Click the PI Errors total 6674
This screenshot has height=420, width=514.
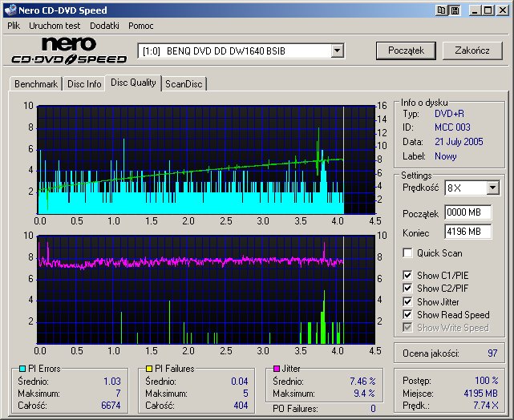[x=111, y=406]
